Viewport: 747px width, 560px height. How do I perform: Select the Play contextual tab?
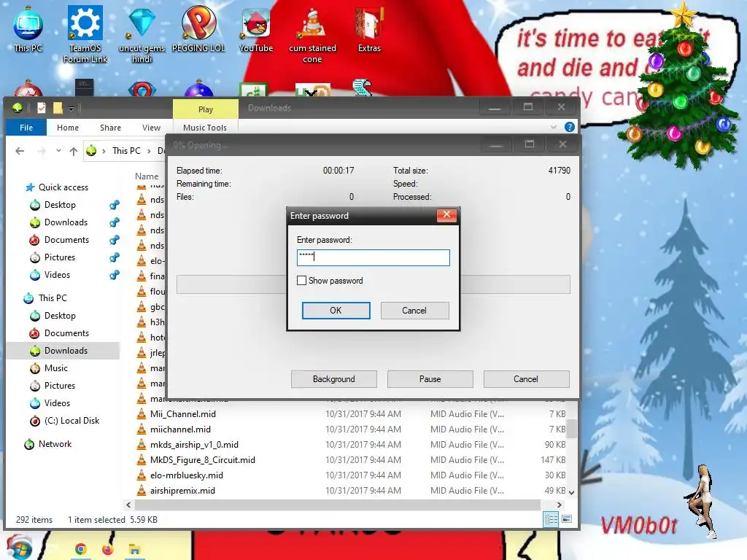(205, 109)
